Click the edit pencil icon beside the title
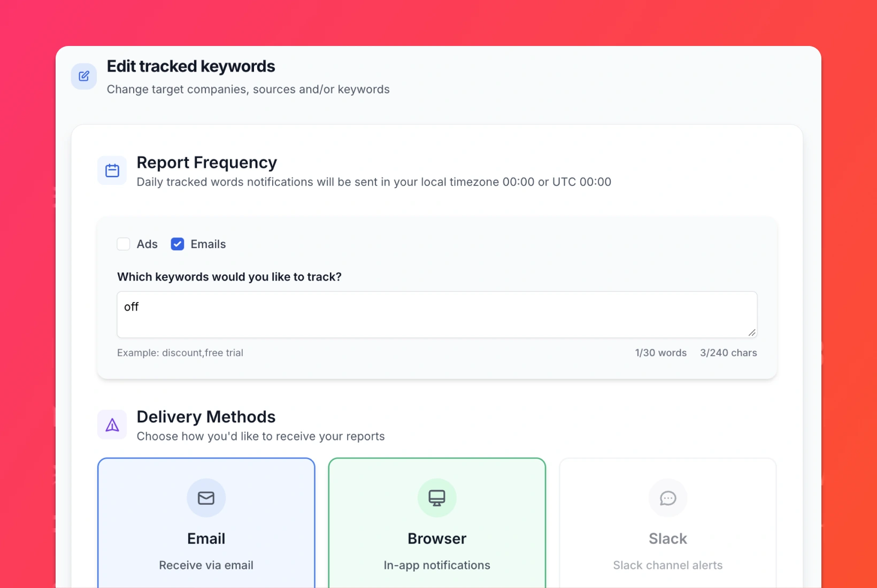 pyautogui.click(x=84, y=76)
